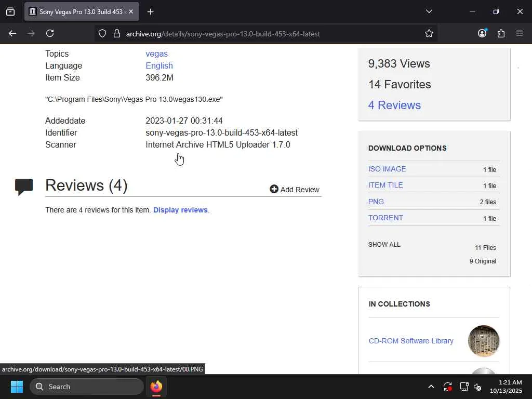This screenshot has height=399, width=532.
Task: Click the Reviews speech bubble icon
Action: (x=24, y=187)
